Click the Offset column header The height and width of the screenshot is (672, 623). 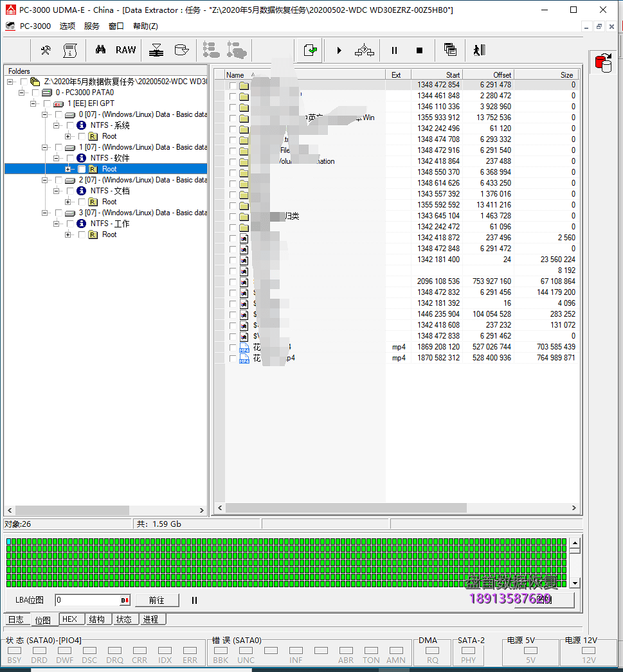(489, 75)
